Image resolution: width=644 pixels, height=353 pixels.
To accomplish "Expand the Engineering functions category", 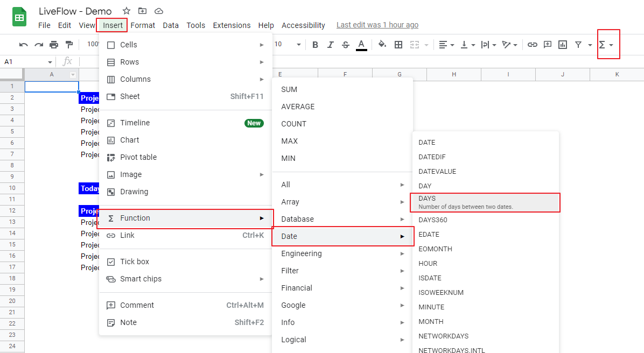I will pos(342,253).
